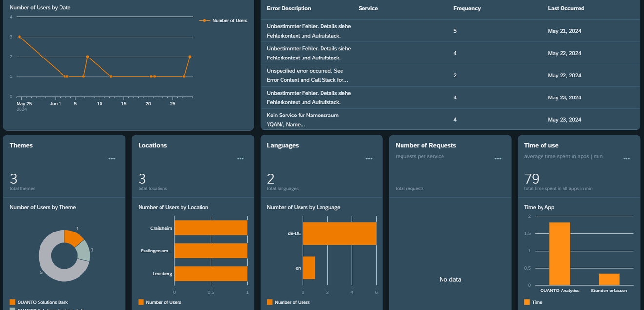Screen dimensions: 644x310
Task: Click the May 25 axis label
Action: pos(24,104)
